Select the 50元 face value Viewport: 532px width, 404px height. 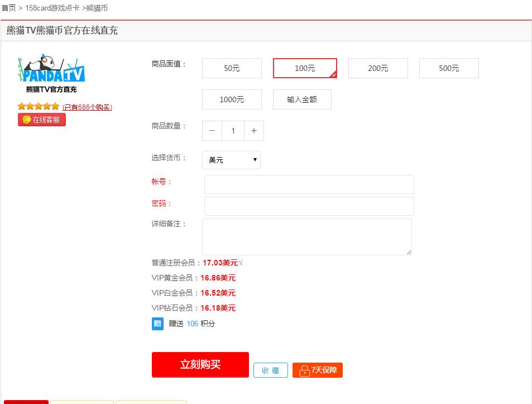[x=232, y=68]
